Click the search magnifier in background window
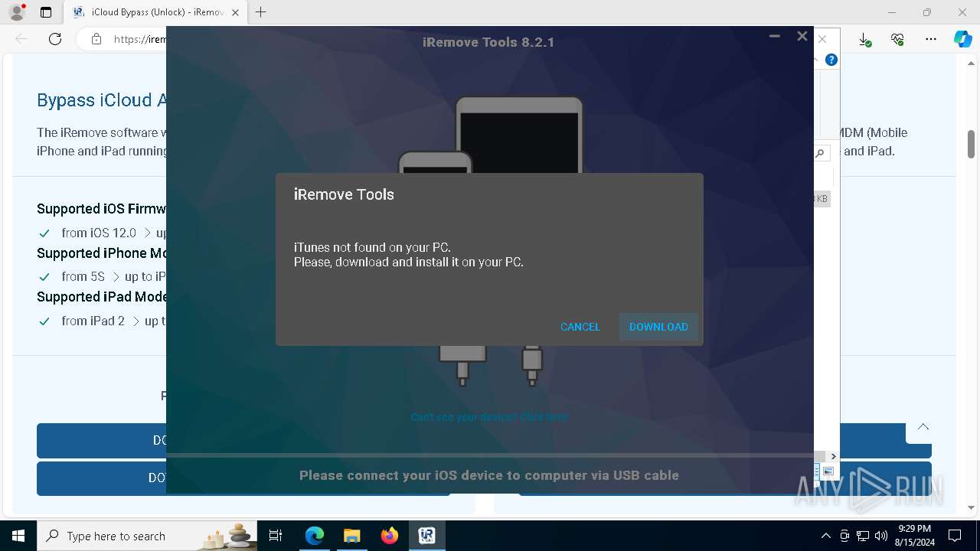This screenshot has height=551, width=980. coord(820,153)
